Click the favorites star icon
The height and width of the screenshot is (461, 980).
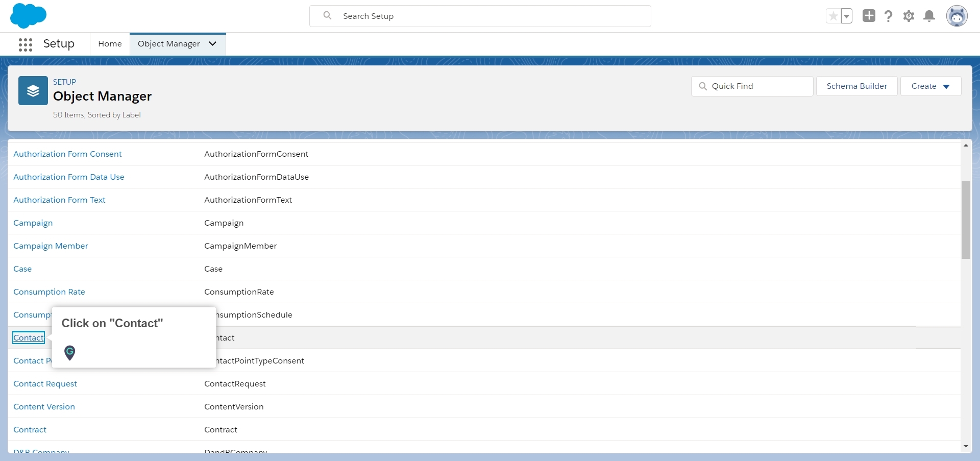pos(833,16)
